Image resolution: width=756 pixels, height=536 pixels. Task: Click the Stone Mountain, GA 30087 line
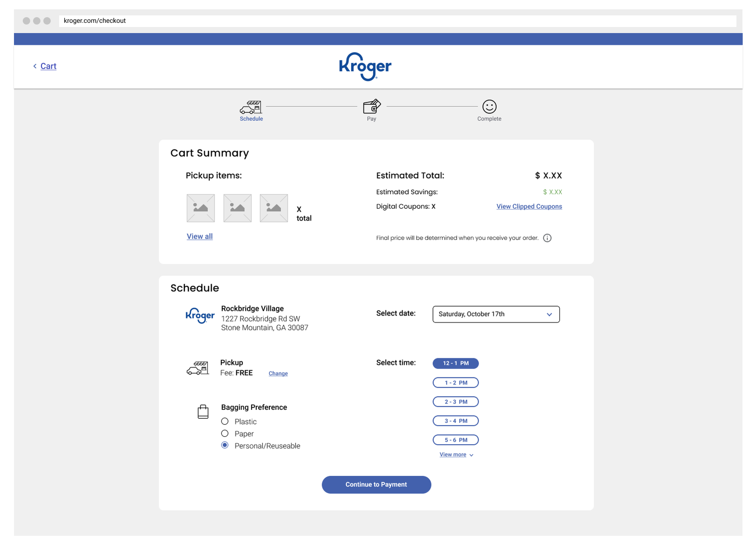265,328
